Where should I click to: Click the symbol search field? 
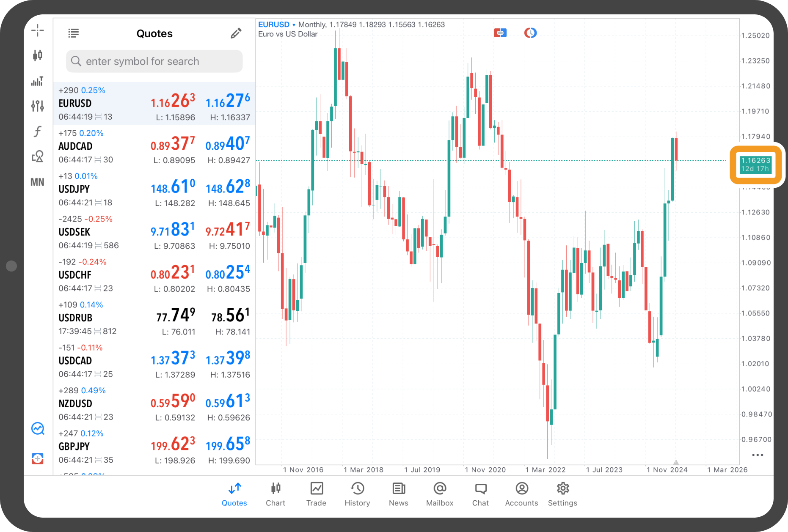pos(154,61)
